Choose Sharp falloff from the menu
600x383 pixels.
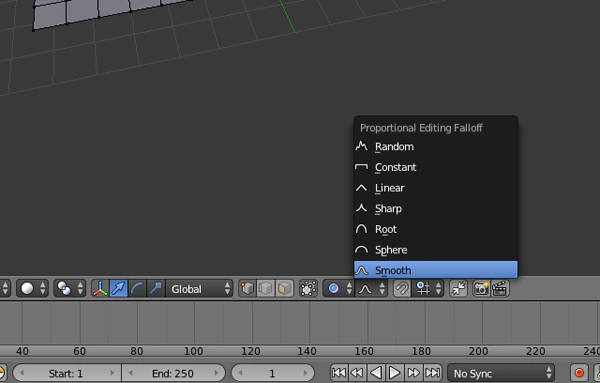pos(435,209)
